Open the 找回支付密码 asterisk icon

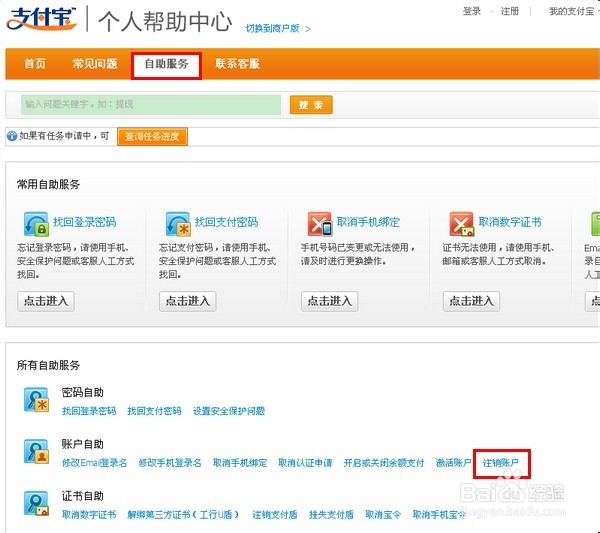(x=178, y=224)
